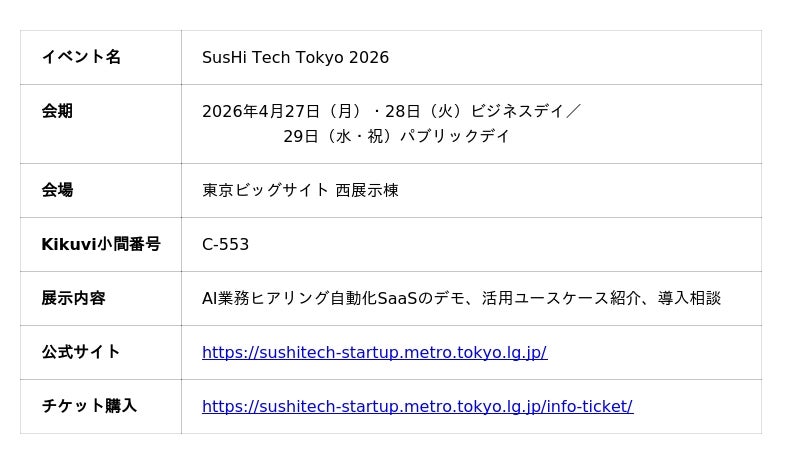The width and height of the screenshot is (800, 464).
Task: Select the SusHi Tech Tokyo 2026 text
Action: [x=295, y=57]
